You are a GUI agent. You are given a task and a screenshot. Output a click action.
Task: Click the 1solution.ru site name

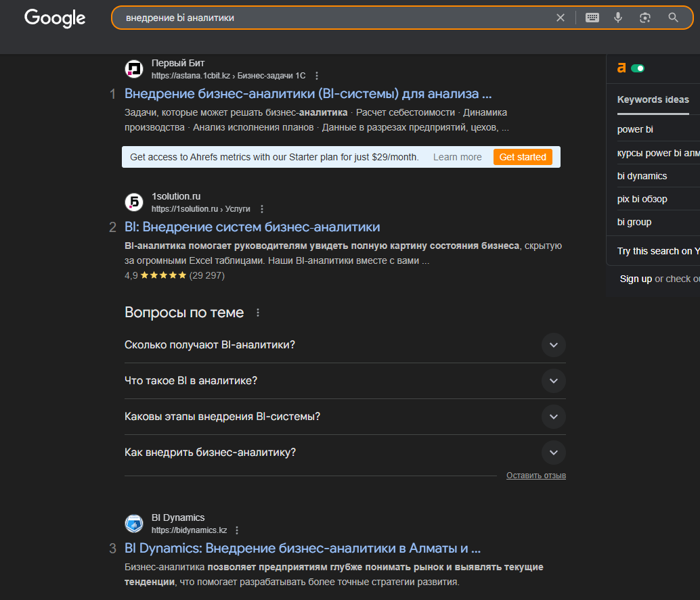pos(176,196)
